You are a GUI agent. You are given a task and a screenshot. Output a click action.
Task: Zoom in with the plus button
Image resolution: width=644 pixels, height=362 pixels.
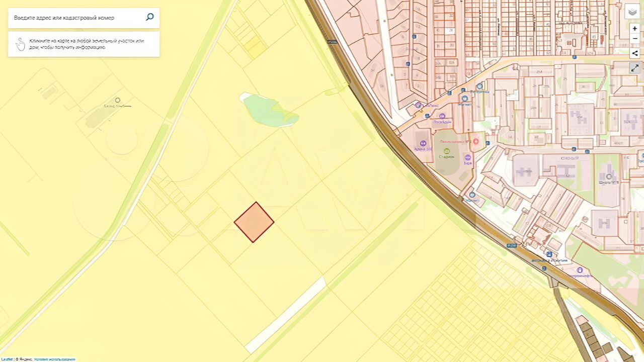(634, 29)
